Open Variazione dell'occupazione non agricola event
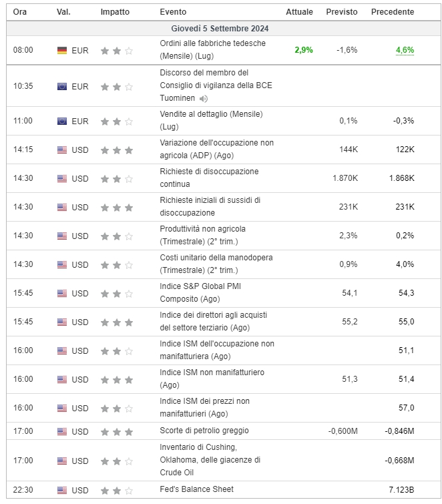 [217, 149]
